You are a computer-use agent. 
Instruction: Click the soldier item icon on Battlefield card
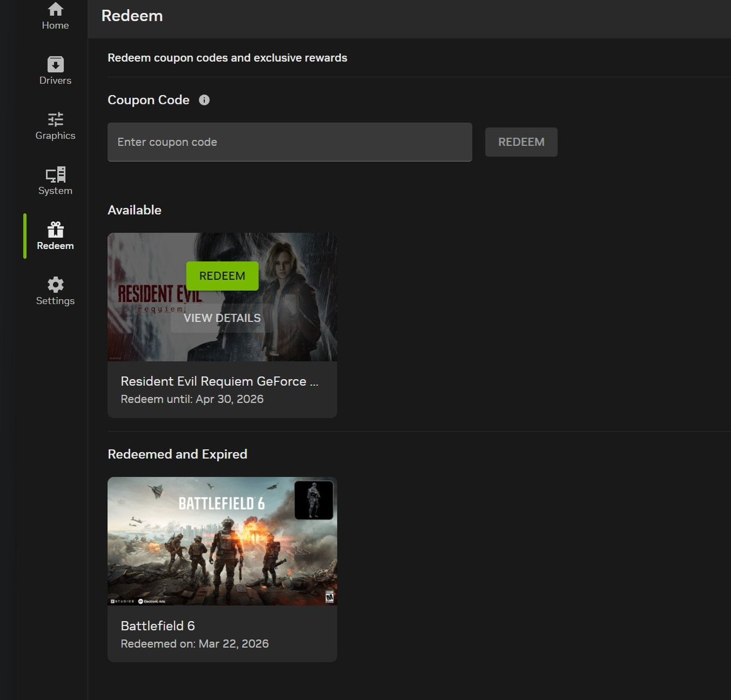click(314, 500)
